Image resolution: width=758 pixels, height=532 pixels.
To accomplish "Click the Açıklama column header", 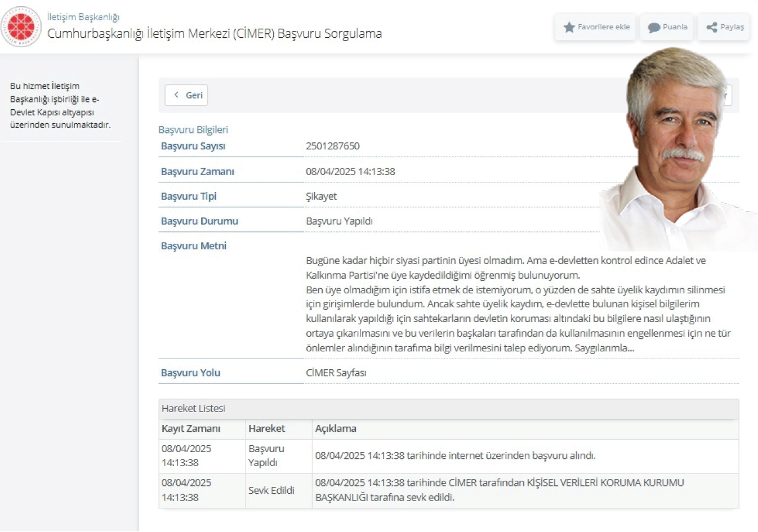I will (x=336, y=428).
